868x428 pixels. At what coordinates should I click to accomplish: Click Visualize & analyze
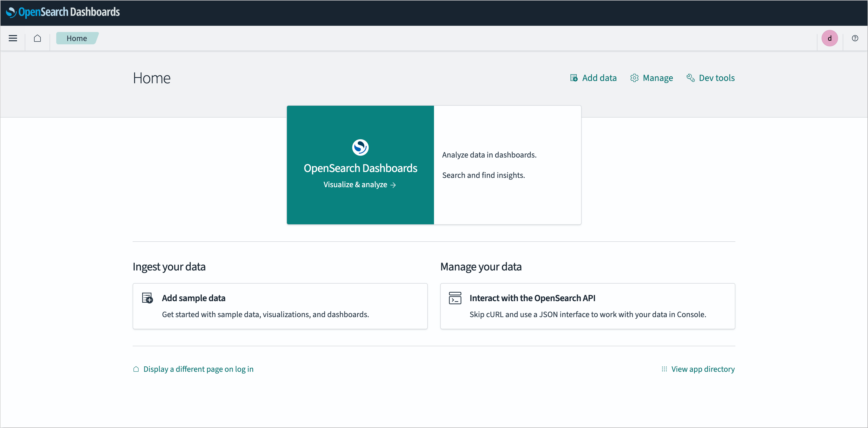(x=359, y=185)
